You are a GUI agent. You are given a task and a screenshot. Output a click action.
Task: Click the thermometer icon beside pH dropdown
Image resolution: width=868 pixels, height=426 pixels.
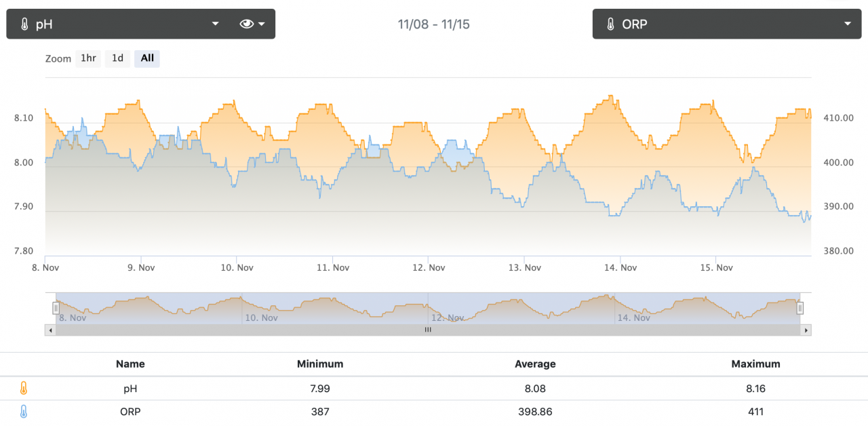pos(24,24)
